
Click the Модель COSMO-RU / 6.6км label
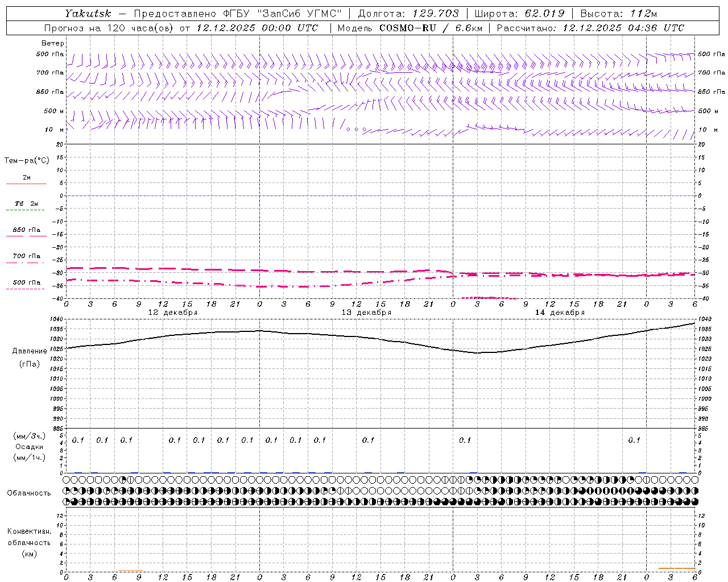pyautogui.click(x=409, y=28)
